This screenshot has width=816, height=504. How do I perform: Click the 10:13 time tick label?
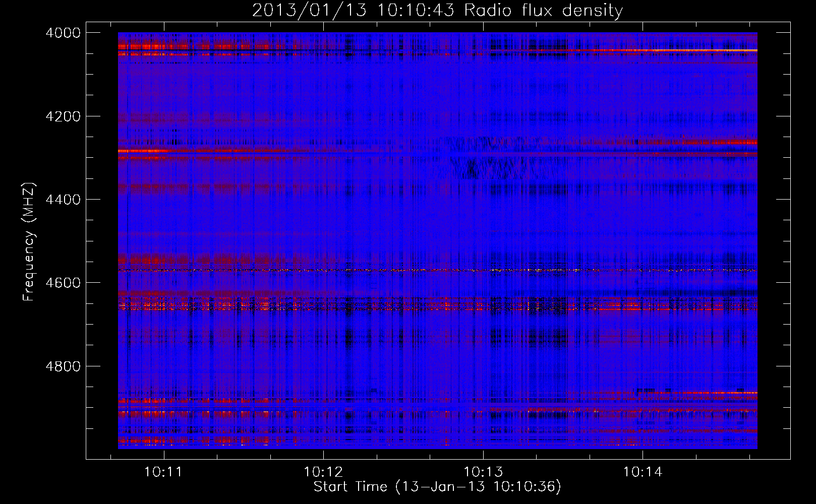pyautogui.click(x=483, y=472)
